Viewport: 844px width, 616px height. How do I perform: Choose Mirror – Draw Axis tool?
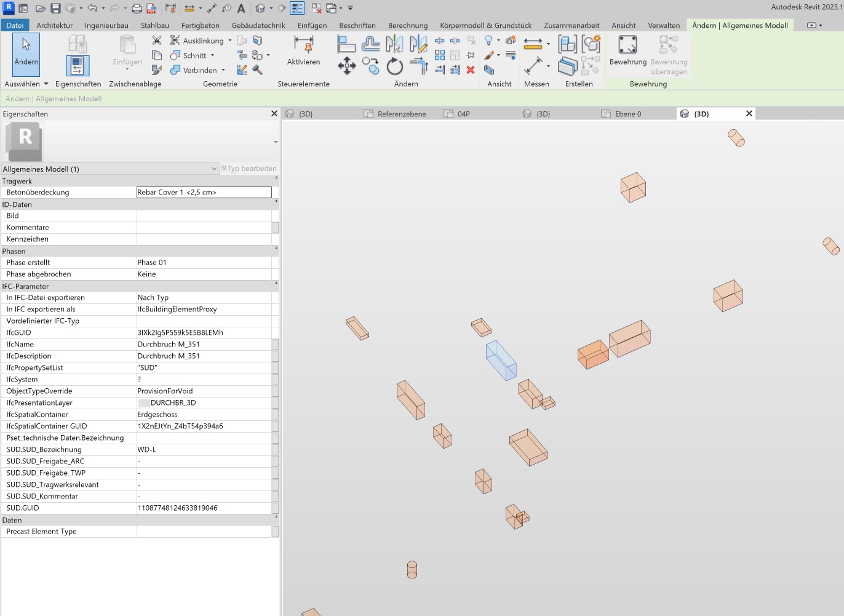[418, 44]
